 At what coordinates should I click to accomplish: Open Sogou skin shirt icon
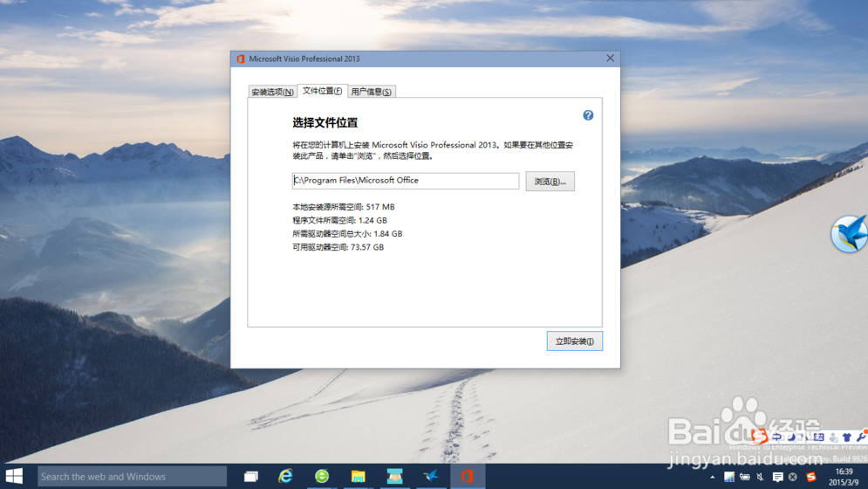tap(847, 437)
